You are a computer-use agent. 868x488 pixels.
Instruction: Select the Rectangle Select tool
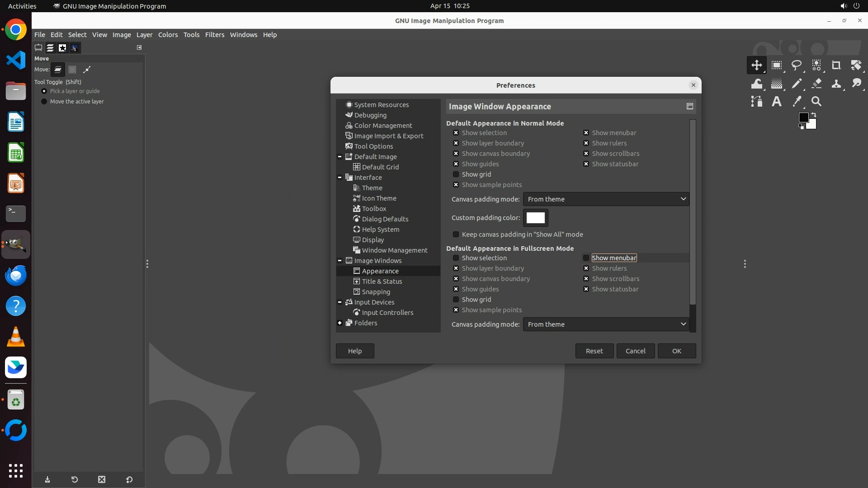tap(777, 66)
